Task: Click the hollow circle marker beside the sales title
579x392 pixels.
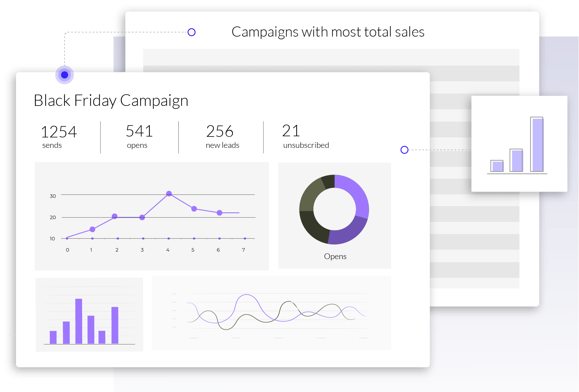Action: click(x=192, y=32)
